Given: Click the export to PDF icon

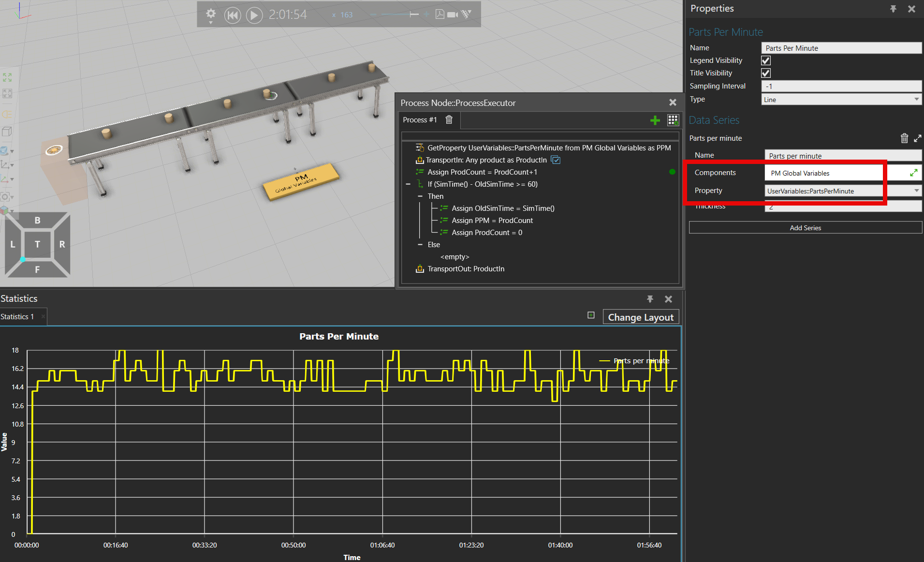Looking at the screenshot, I should [x=440, y=15].
